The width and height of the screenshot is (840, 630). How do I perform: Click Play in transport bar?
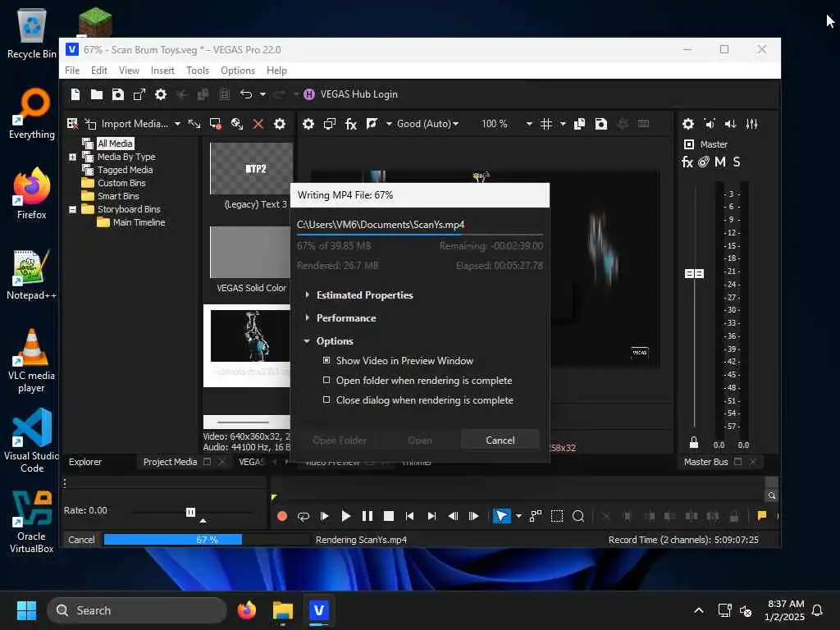[x=346, y=517]
